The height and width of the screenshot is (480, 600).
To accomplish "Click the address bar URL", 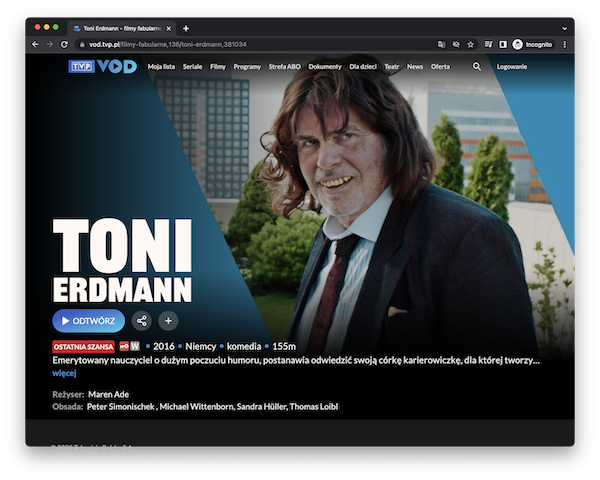I will (x=168, y=44).
